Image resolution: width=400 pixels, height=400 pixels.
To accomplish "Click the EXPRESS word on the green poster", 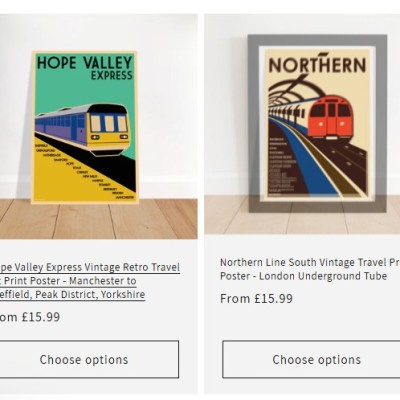I will (112, 75).
